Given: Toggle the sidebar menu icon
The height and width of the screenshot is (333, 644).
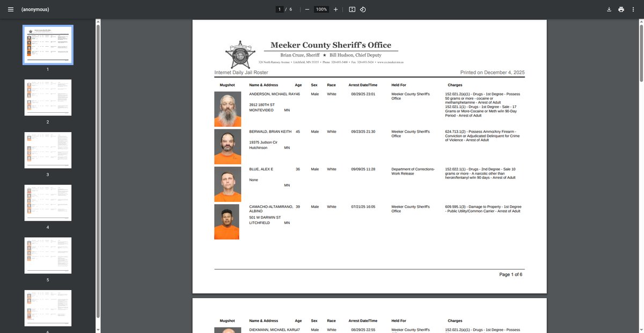Looking at the screenshot, I should coord(11,9).
